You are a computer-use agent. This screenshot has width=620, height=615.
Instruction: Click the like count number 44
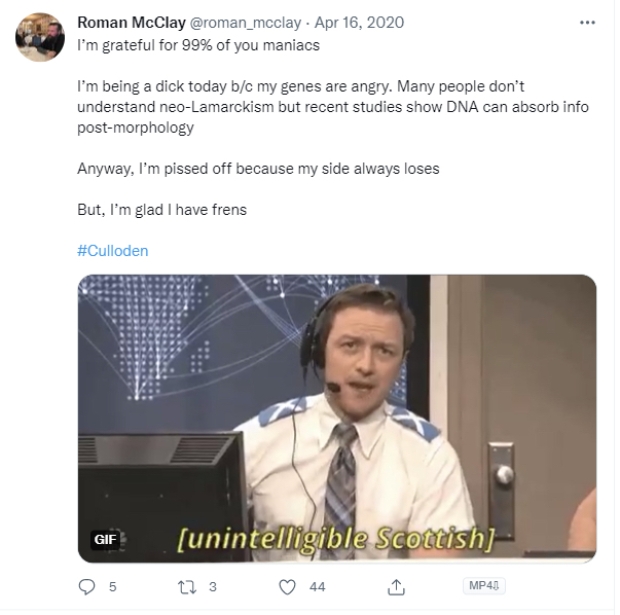(x=317, y=587)
